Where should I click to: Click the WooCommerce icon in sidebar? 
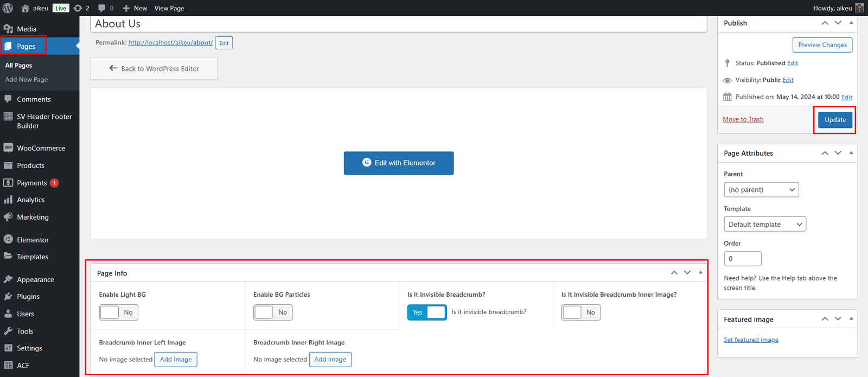[x=8, y=148]
